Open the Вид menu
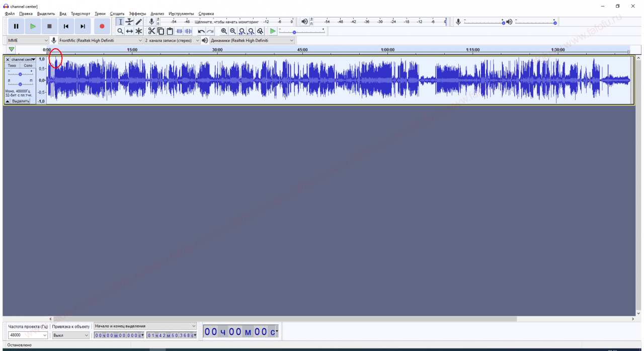Screen dimensions: 644x351 click(63, 14)
